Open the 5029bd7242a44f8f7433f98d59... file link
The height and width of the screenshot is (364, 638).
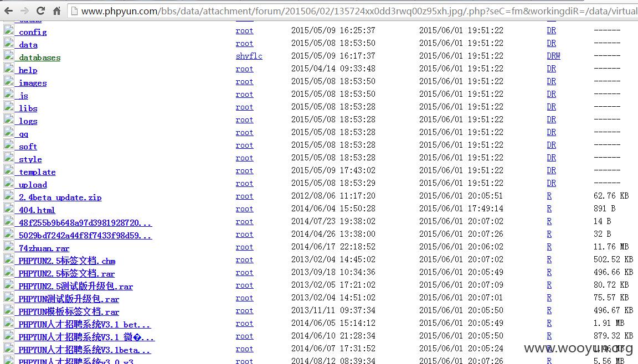tap(85, 236)
